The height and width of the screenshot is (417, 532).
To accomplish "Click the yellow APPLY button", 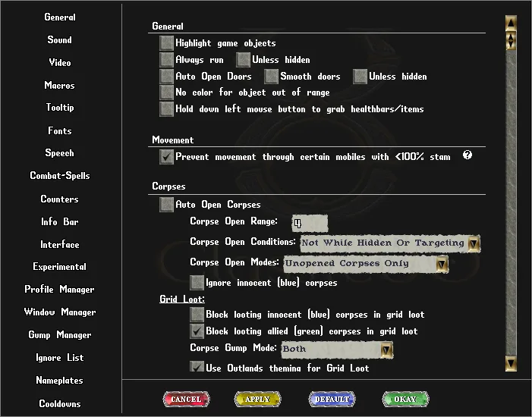I will pos(257,399).
